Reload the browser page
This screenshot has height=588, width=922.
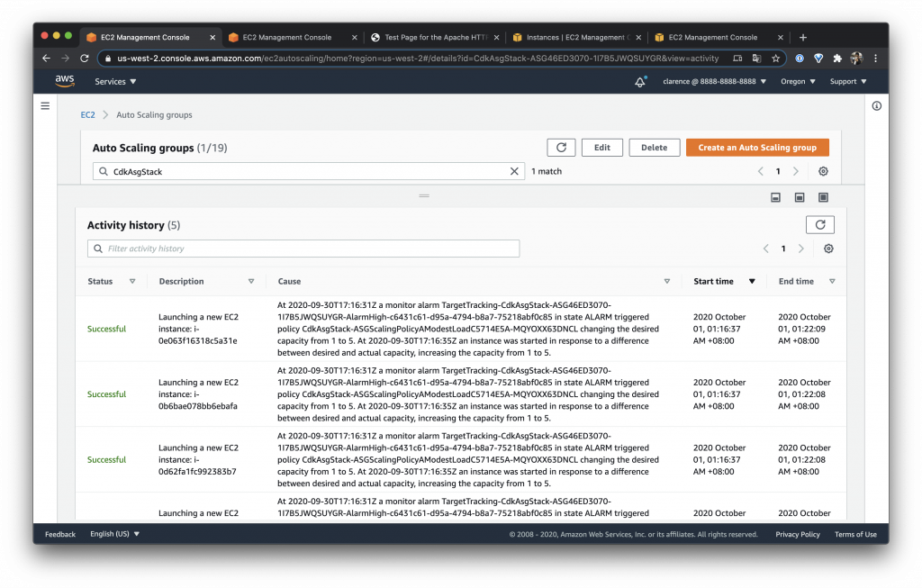(x=84, y=59)
